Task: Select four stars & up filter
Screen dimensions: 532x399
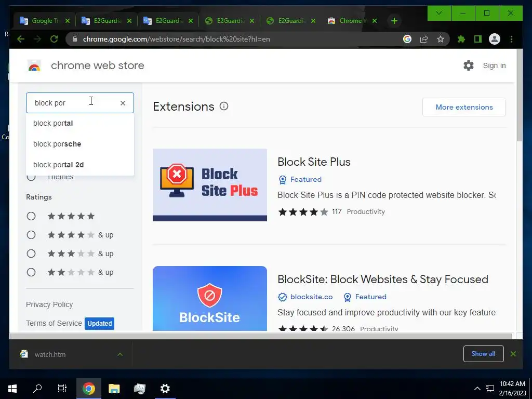Action: pyautogui.click(x=31, y=235)
